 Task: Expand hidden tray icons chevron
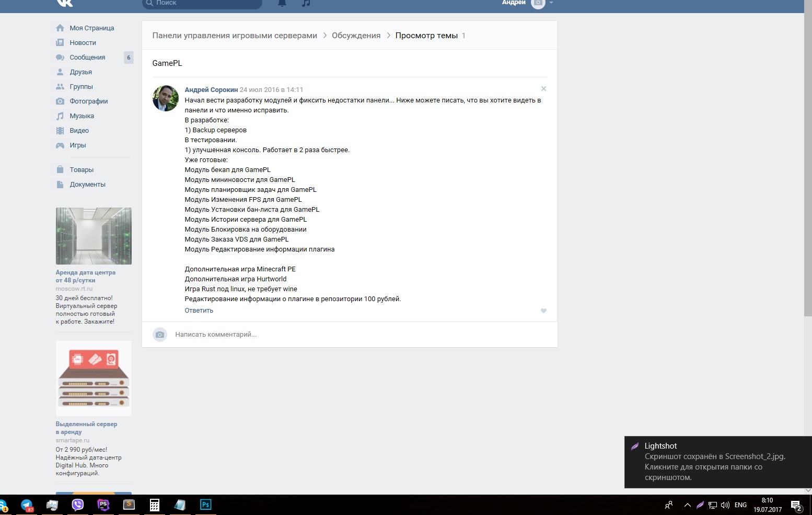688,505
